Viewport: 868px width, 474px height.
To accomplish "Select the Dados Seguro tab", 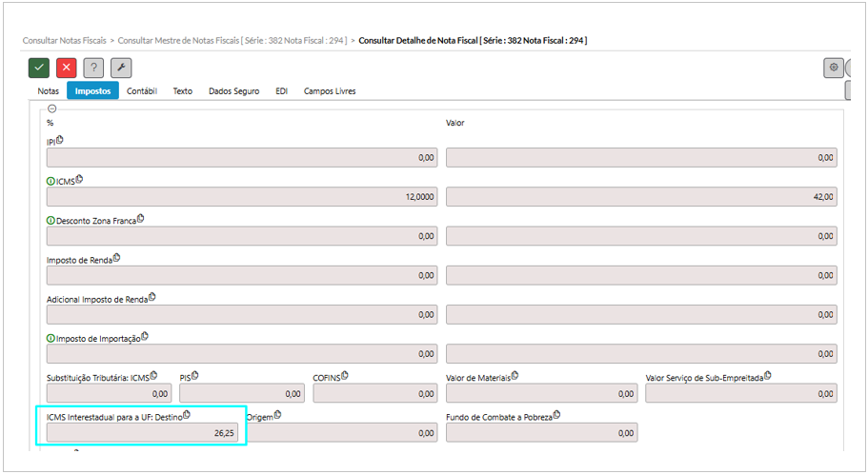I will pos(233,91).
